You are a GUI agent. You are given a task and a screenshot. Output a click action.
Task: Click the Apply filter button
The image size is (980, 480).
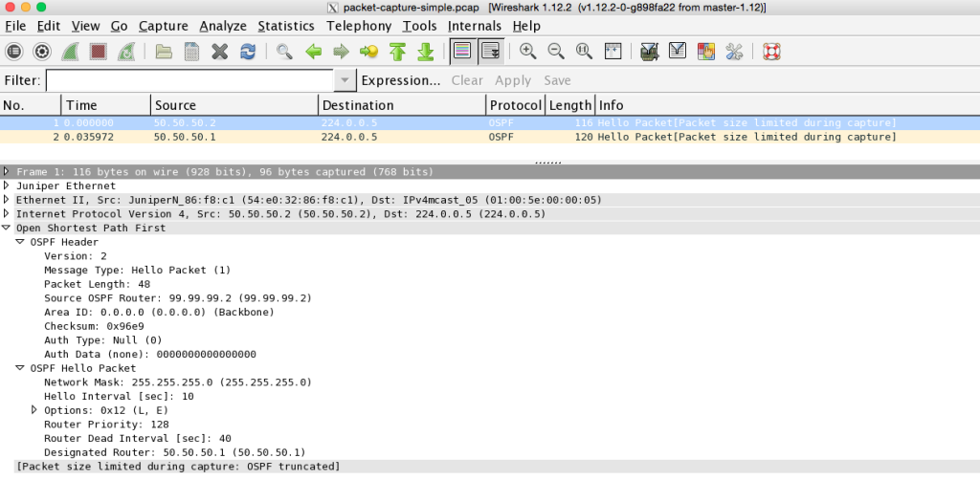pos(513,80)
